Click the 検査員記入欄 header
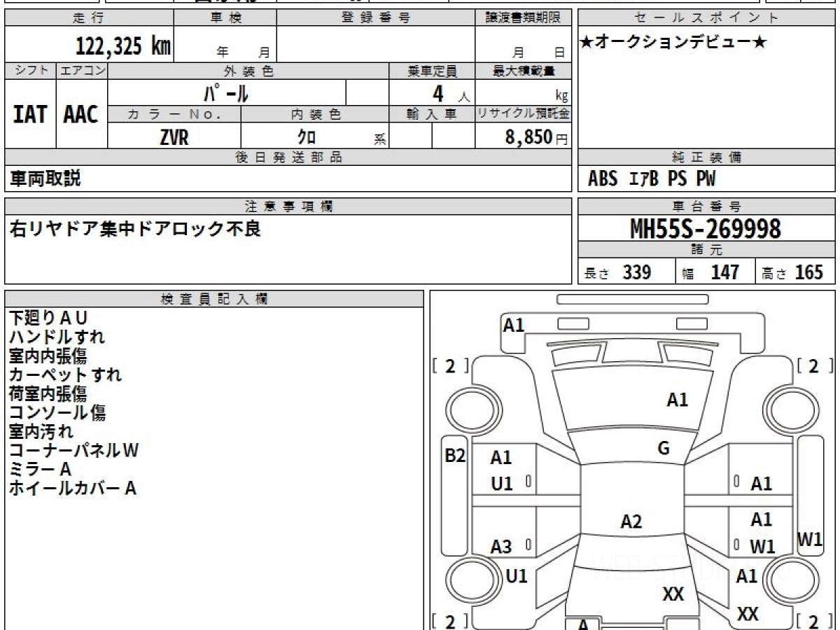 tap(214, 299)
